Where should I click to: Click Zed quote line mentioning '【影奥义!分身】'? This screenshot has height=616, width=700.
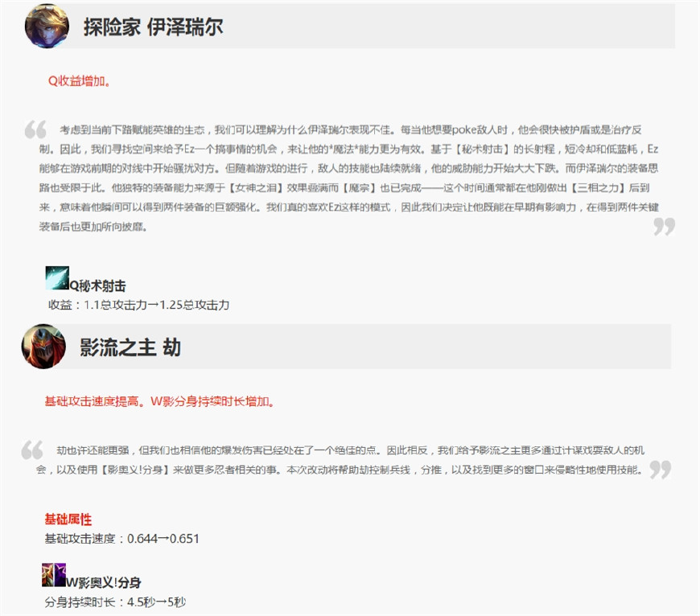click(x=340, y=470)
